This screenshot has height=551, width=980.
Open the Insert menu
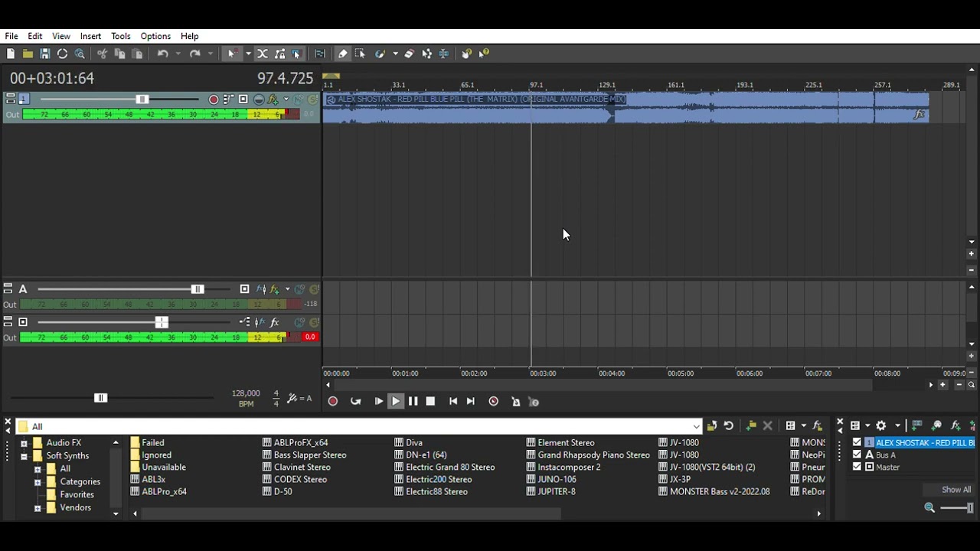(x=90, y=36)
